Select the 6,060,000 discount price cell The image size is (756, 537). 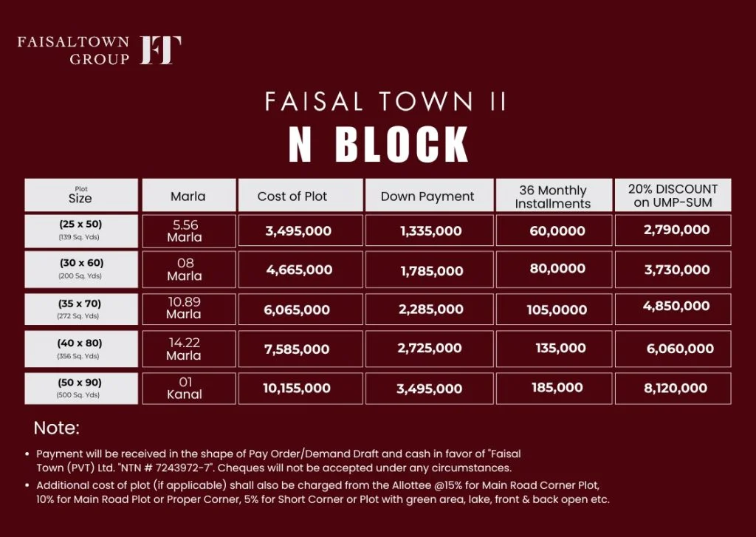(x=680, y=349)
